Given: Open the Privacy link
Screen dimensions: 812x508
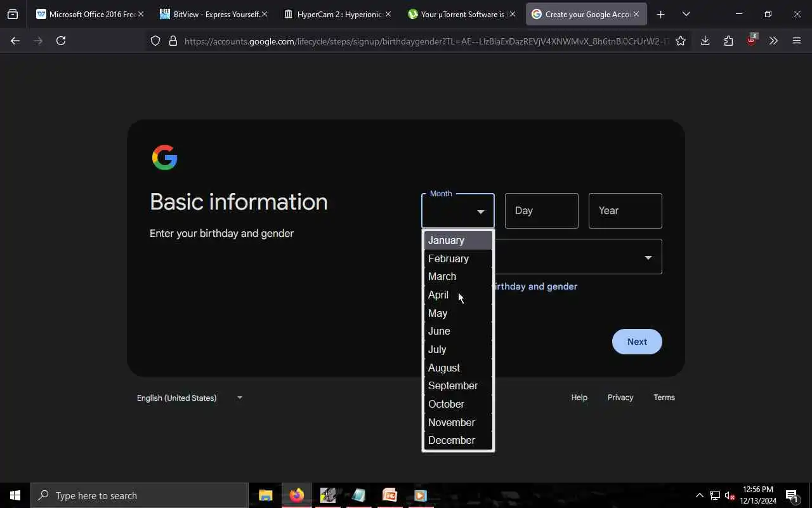Looking at the screenshot, I should tap(620, 398).
